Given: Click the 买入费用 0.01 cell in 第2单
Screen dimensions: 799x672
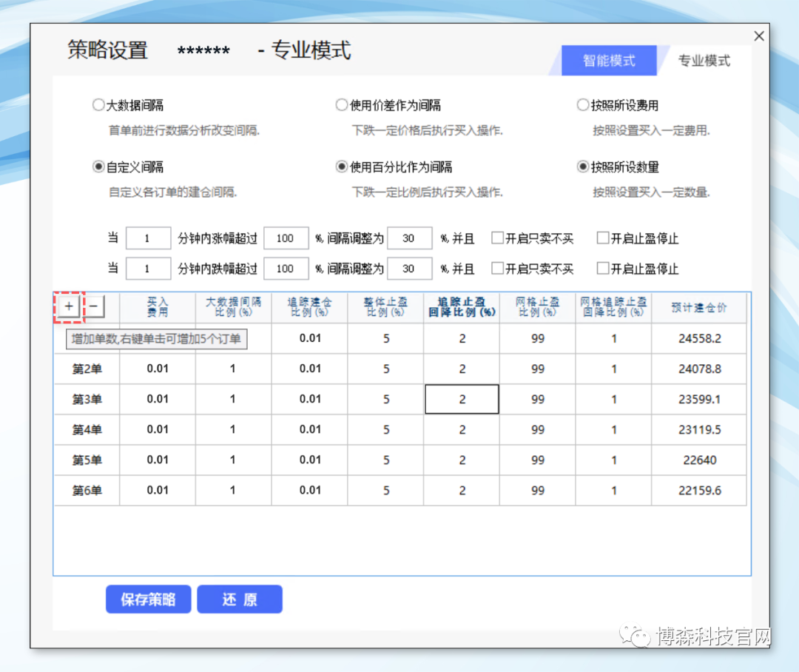Looking at the screenshot, I should pos(158,369).
